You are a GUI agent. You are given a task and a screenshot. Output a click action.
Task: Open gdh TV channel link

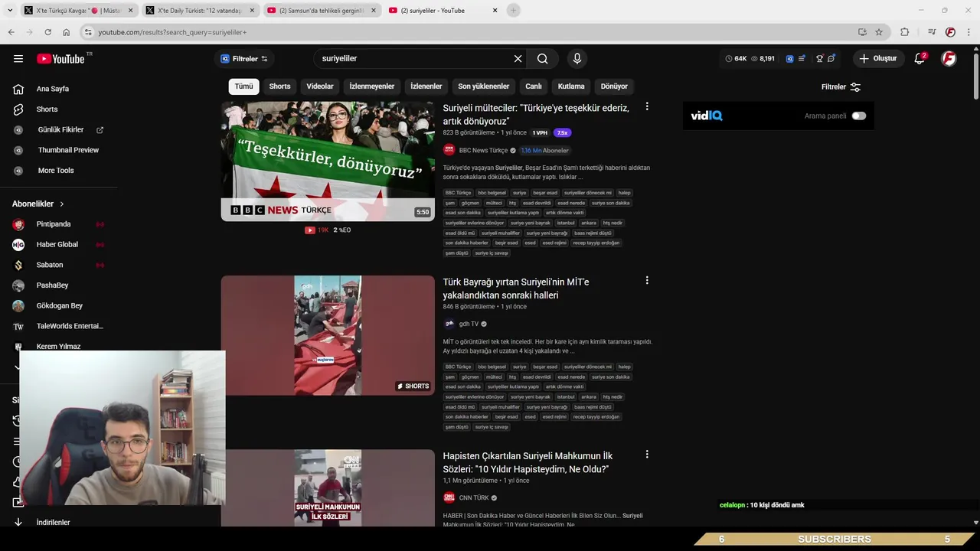click(x=469, y=324)
